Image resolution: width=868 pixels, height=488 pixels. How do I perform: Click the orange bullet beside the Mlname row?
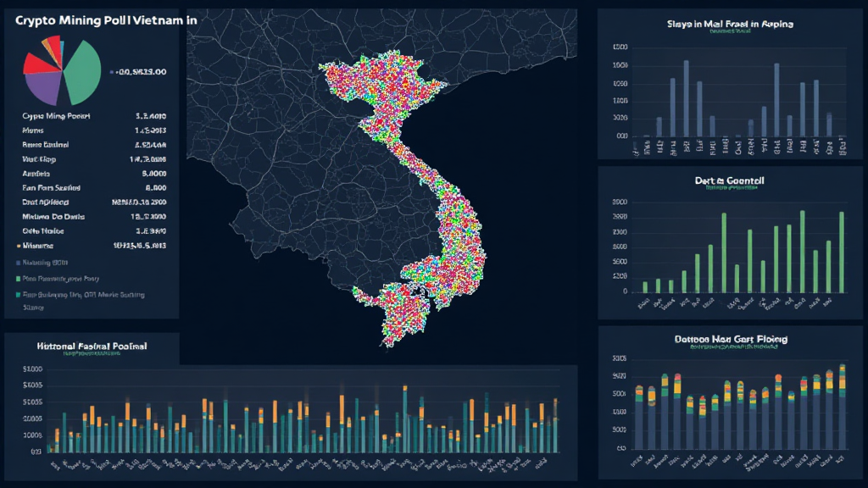(16, 245)
